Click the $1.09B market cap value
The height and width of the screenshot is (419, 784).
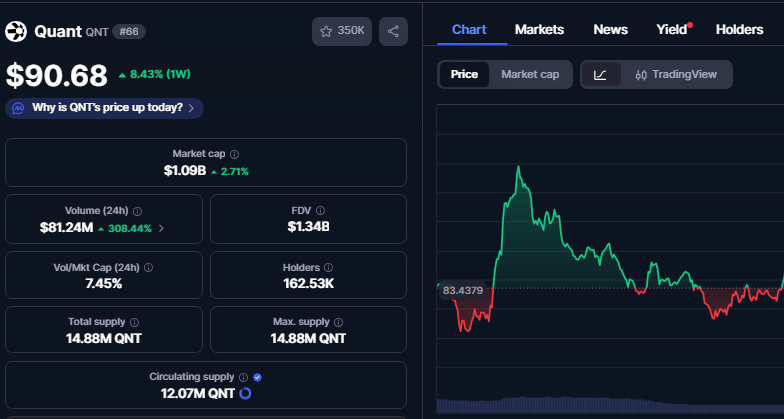184,171
